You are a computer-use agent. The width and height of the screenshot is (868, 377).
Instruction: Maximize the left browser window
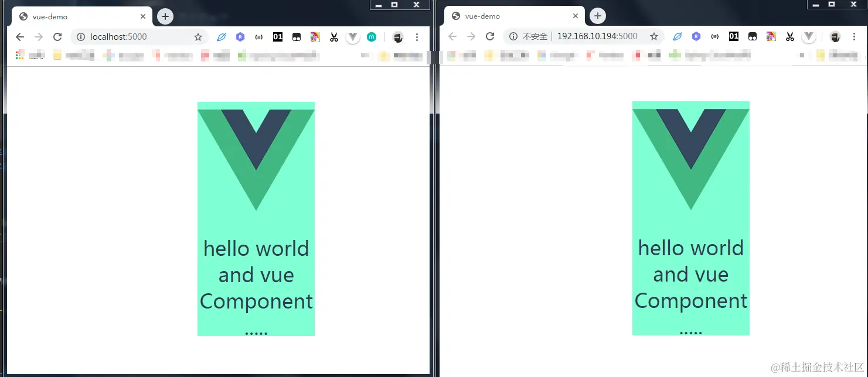tap(394, 5)
